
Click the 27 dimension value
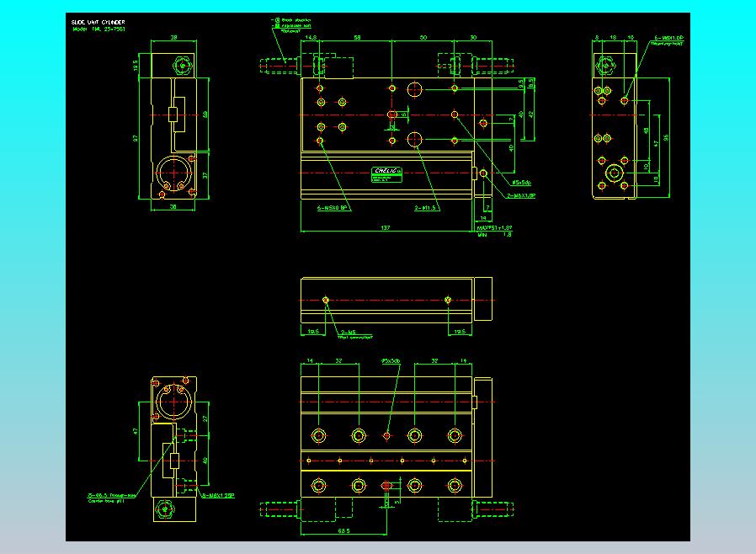click(205, 419)
